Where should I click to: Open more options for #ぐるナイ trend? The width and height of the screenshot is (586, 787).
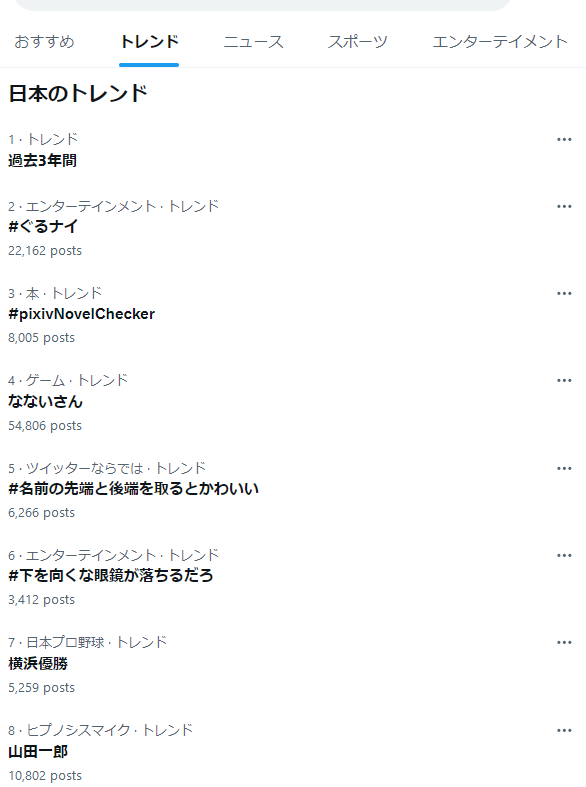[564, 206]
